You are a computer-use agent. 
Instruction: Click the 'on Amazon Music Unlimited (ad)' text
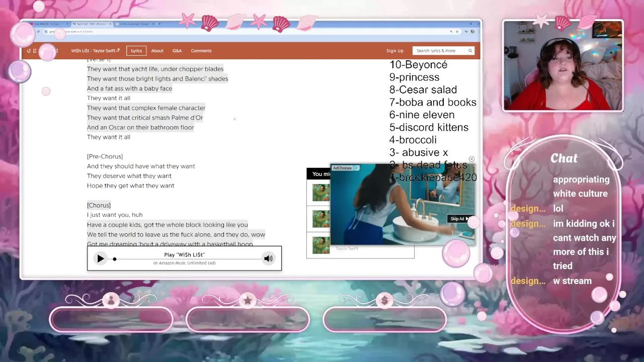pos(184,263)
